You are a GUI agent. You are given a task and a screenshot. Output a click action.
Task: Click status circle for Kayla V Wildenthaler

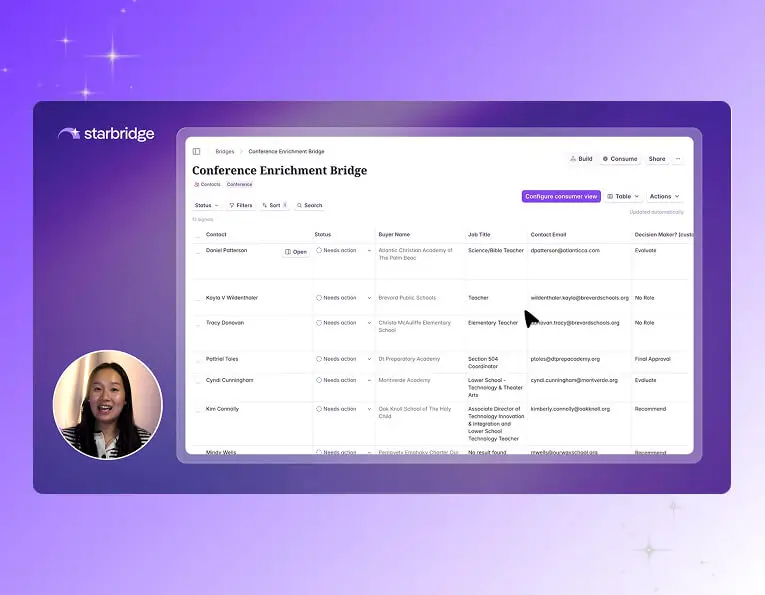click(x=319, y=298)
